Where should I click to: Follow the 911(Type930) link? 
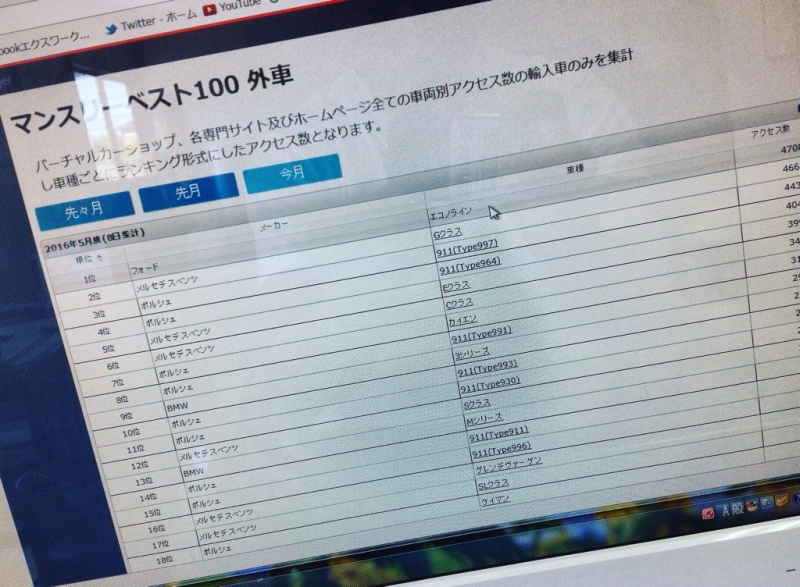490,385
